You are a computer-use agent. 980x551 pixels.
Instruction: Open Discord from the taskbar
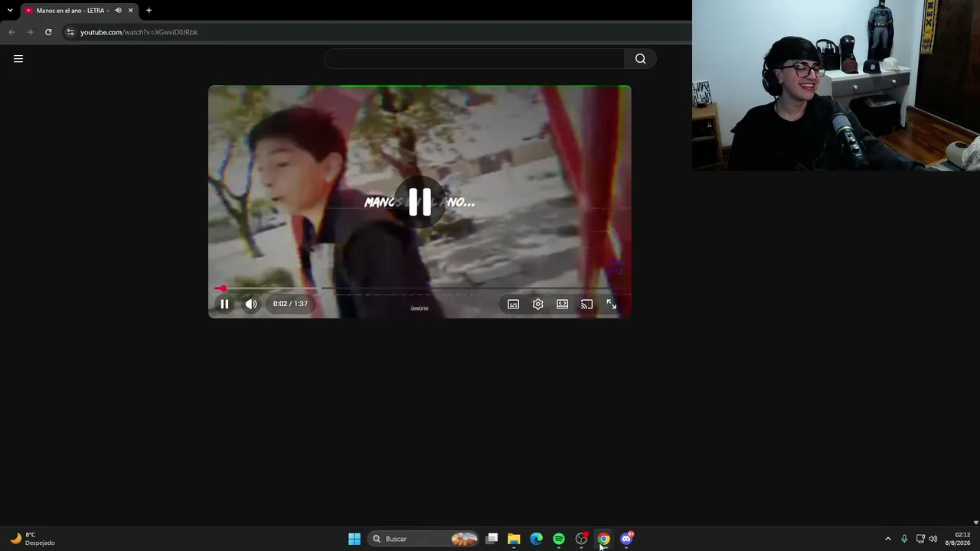click(x=626, y=539)
